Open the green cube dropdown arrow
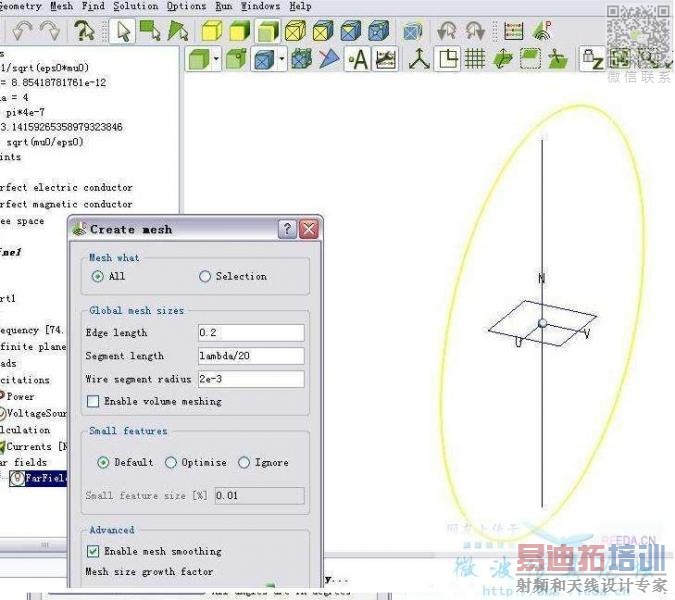This screenshot has height=600, width=675. 216,59
